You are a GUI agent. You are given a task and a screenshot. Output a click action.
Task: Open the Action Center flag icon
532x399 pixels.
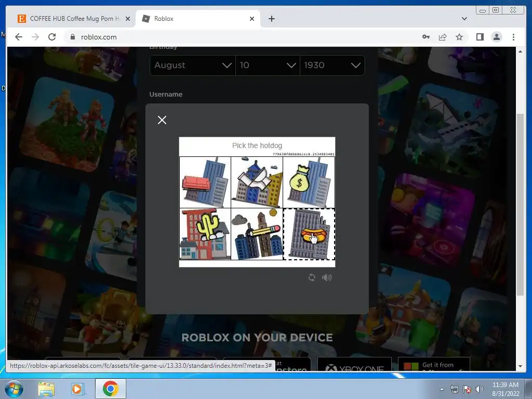click(x=467, y=390)
